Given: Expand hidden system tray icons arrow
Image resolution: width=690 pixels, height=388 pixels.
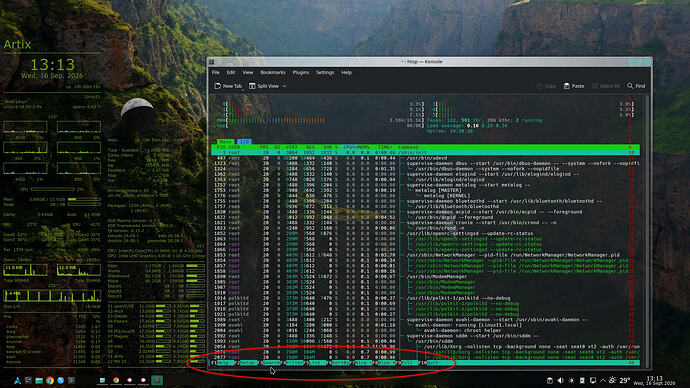Looking at the screenshot, I should (x=603, y=381).
